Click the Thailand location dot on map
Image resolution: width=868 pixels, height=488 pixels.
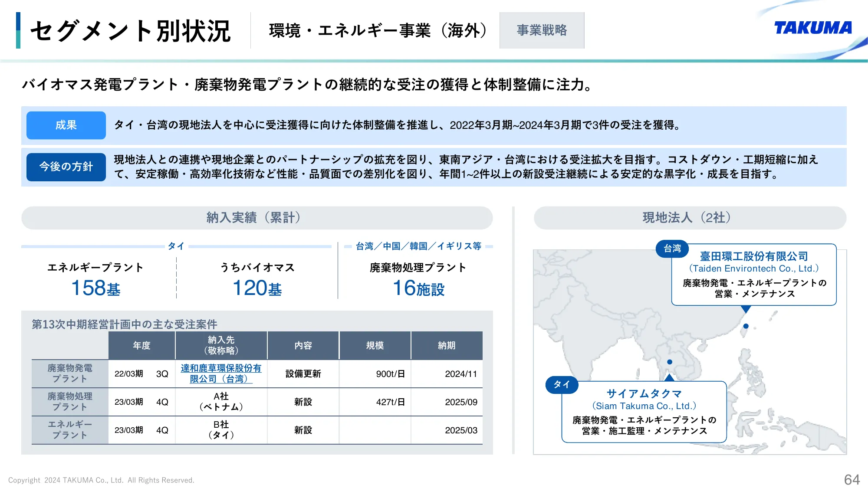pyautogui.click(x=670, y=362)
